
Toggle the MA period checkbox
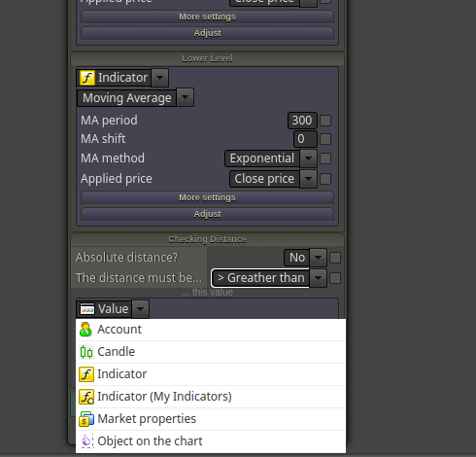coord(325,121)
